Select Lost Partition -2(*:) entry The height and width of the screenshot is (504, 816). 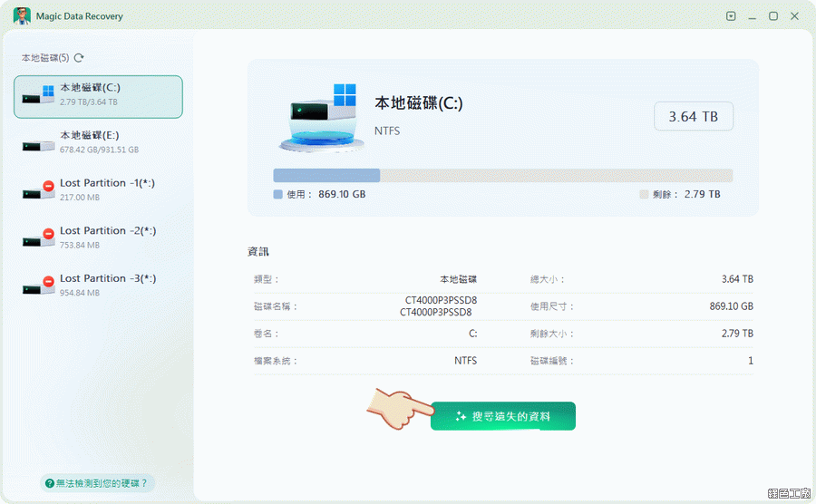pos(107,237)
